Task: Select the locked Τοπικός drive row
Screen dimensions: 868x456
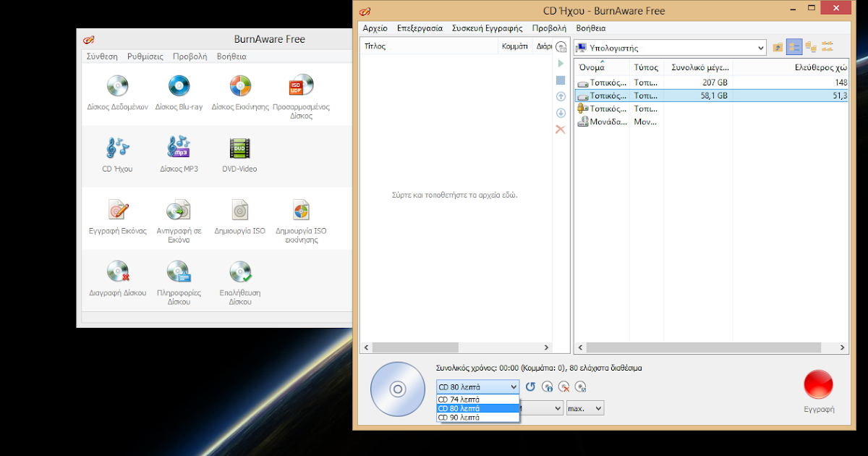Action: pos(712,109)
